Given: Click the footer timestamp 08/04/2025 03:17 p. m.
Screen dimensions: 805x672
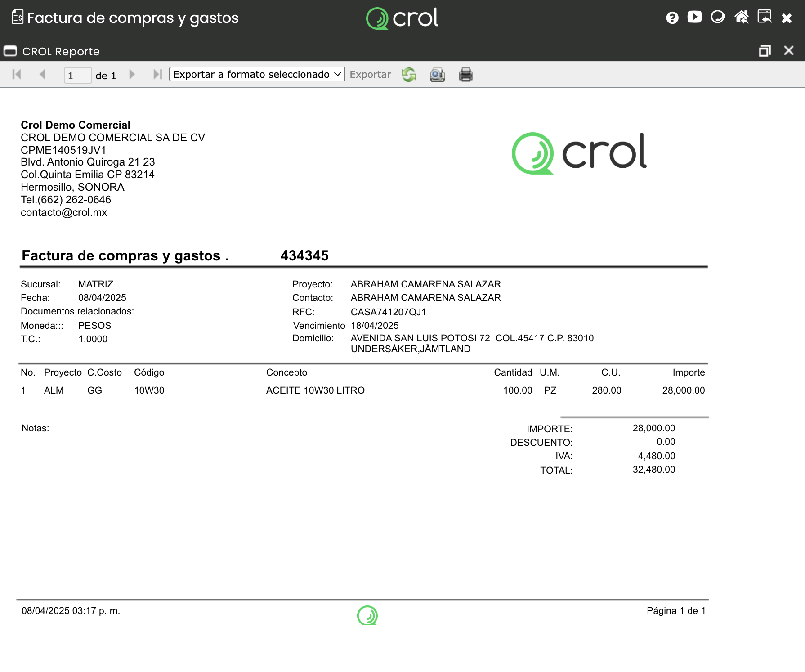Looking at the screenshot, I should (71, 611).
